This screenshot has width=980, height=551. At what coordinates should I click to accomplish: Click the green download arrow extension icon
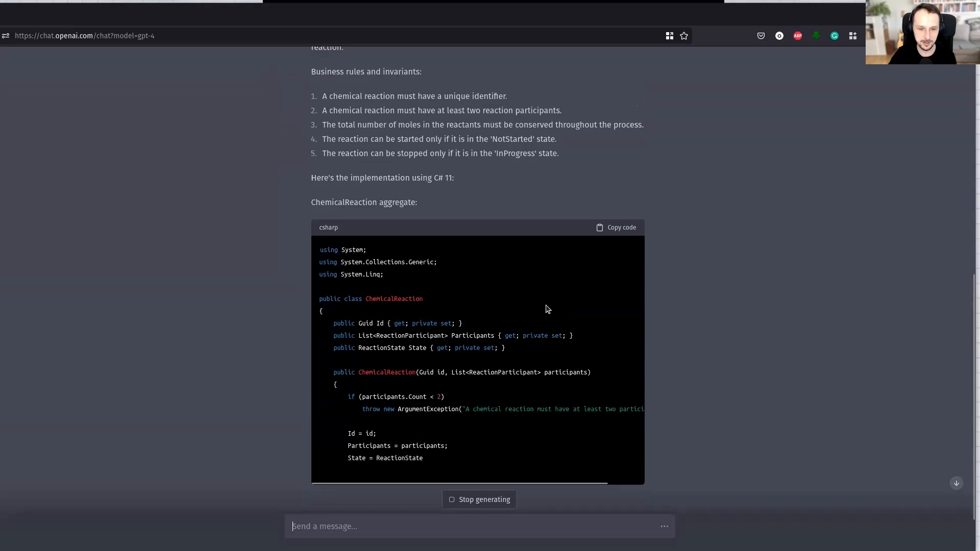click(x=816, y=36)
